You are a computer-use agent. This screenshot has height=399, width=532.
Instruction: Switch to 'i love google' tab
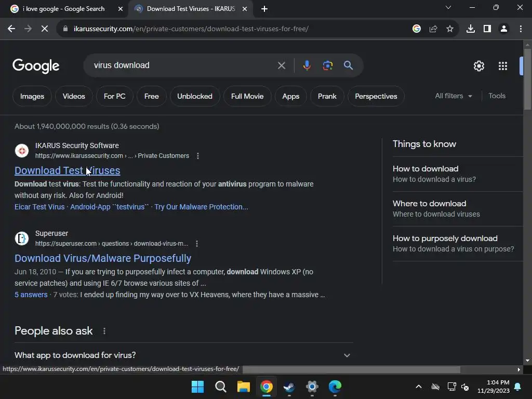[63, 9]
